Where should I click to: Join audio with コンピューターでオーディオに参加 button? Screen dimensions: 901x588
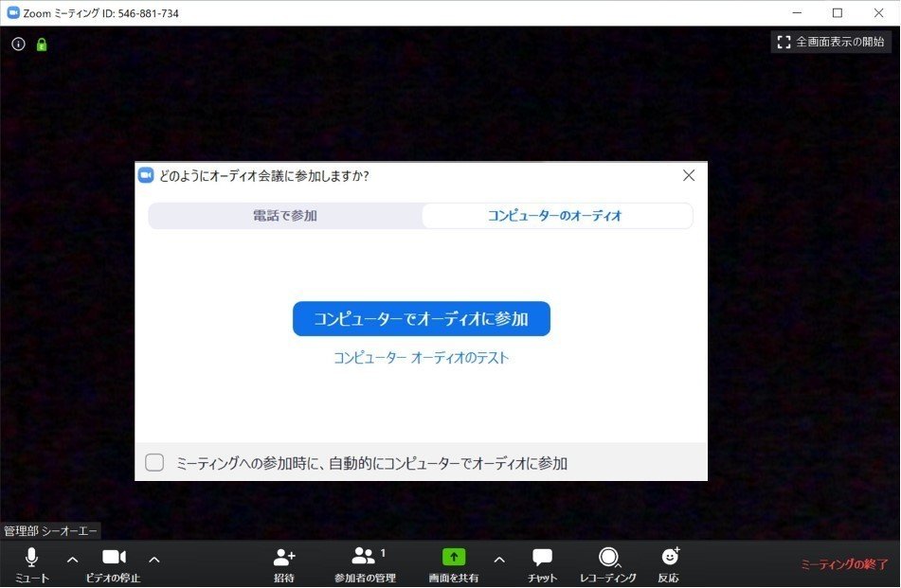point(422,319)
